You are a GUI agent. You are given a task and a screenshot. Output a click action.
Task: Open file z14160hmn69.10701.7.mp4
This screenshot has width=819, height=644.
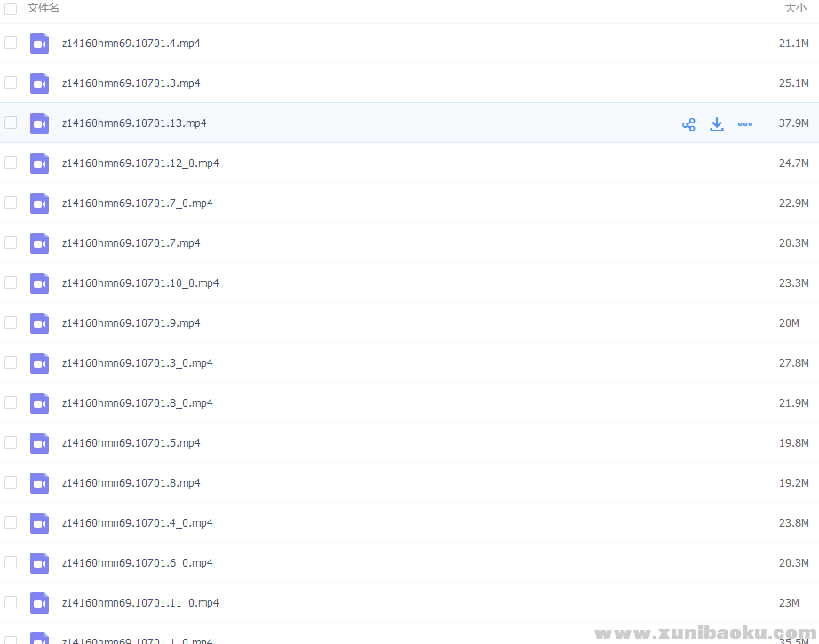[x=131, y=243]
